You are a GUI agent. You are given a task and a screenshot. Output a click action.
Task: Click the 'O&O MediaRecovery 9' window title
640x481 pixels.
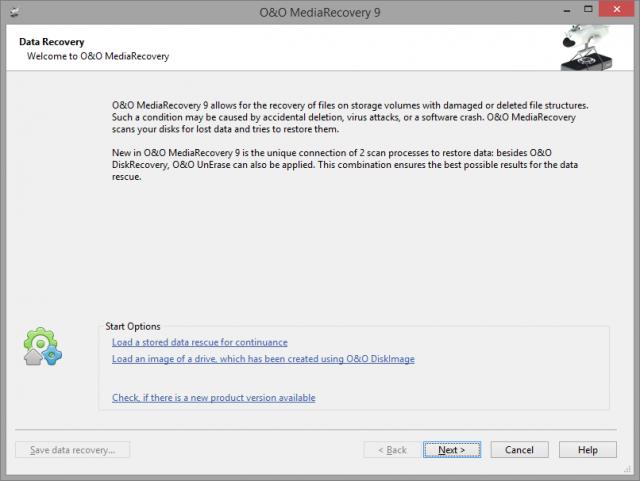(320, 13)
